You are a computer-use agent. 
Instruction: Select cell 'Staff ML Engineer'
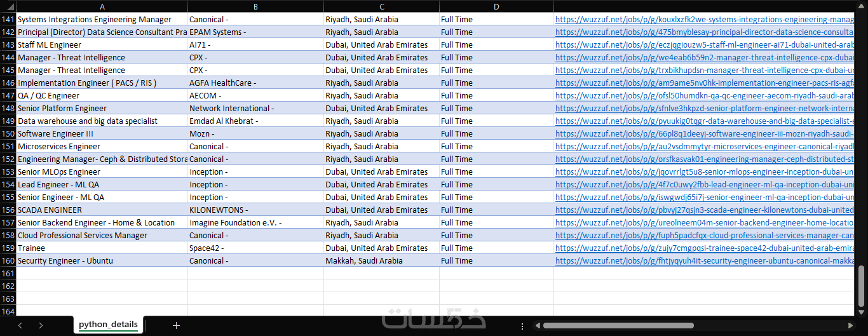pos(102,44)
